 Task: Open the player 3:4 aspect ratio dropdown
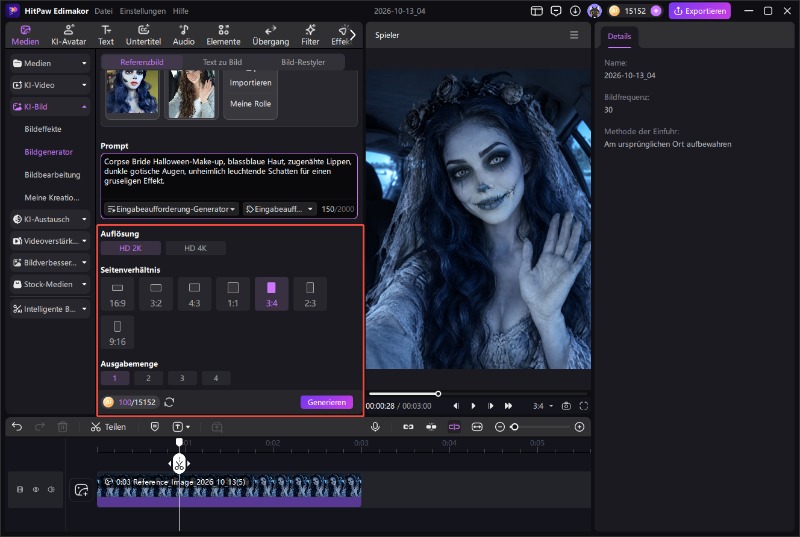tap(543, 406)
